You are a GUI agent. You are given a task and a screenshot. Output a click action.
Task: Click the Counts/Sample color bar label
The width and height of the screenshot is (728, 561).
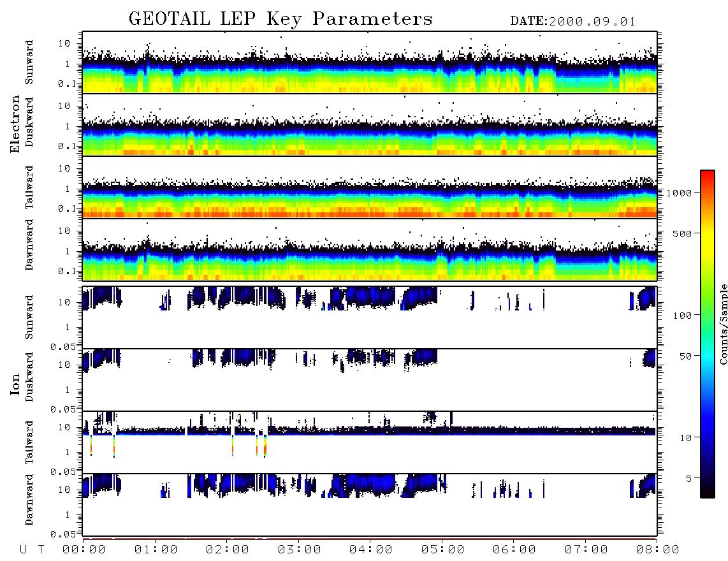click(x=723, y=324)
